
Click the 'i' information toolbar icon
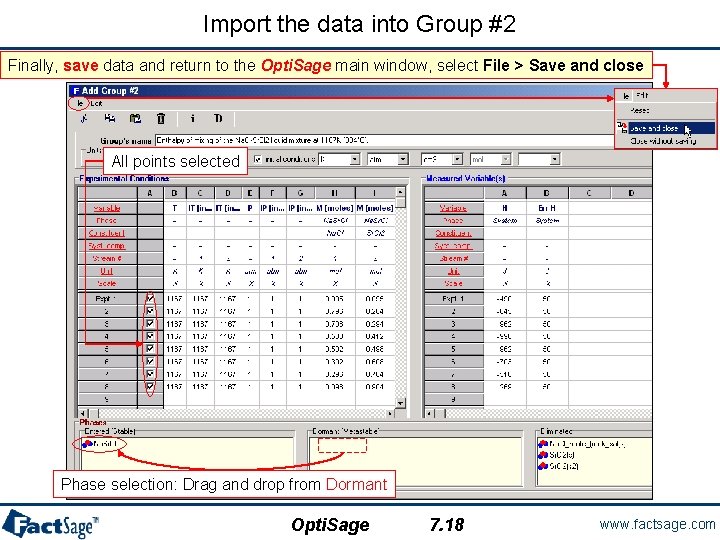[x=192, y=119]
